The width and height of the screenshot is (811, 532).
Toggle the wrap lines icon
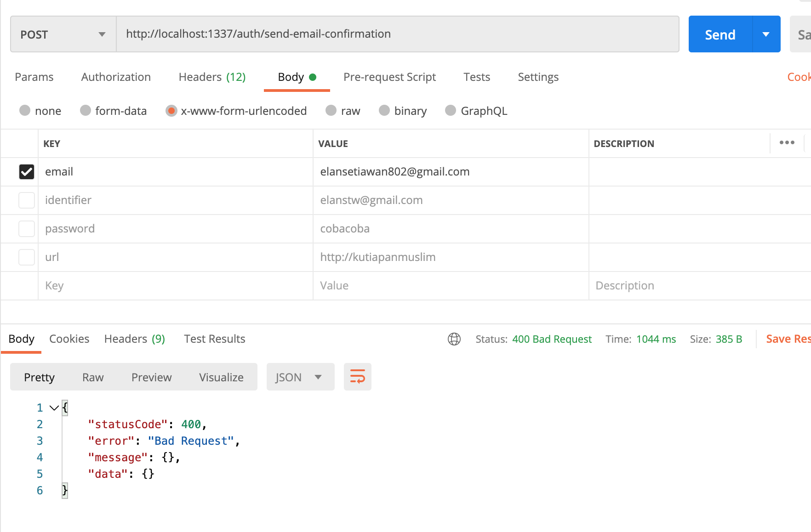[357, 377]
